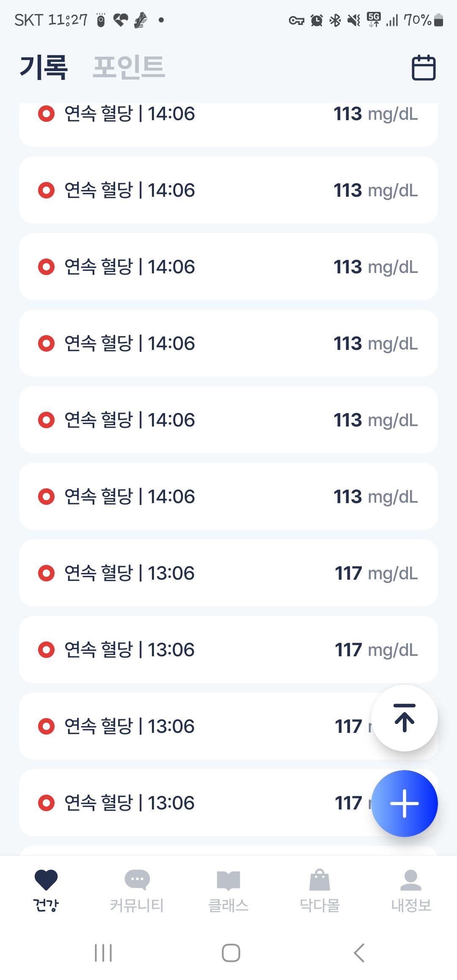Open the calendar date picker icon
The height and width of the screenshot is (980, 457).
424,68
